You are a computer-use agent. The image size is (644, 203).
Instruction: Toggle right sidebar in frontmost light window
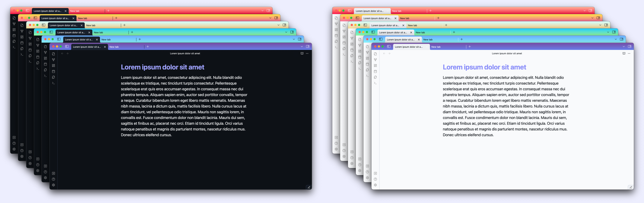[x=629, y=46]
